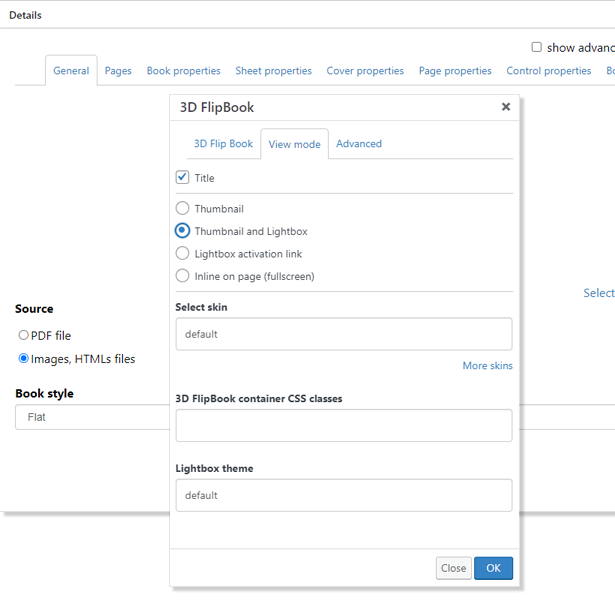The width and height of the screenshot is (615, 605).
Task: Open the Select skin dropdown
Action: coord(343,334)
